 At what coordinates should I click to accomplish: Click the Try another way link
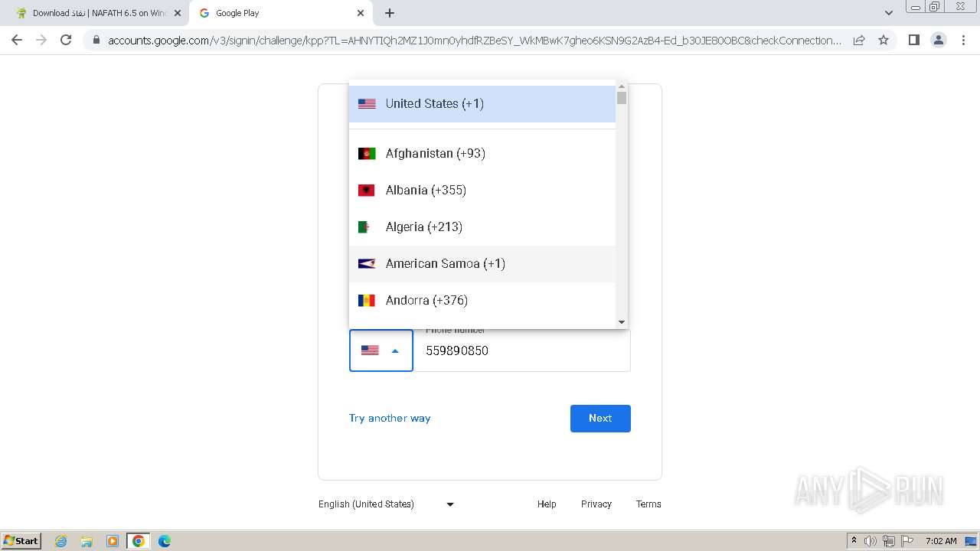coord(390,418)
